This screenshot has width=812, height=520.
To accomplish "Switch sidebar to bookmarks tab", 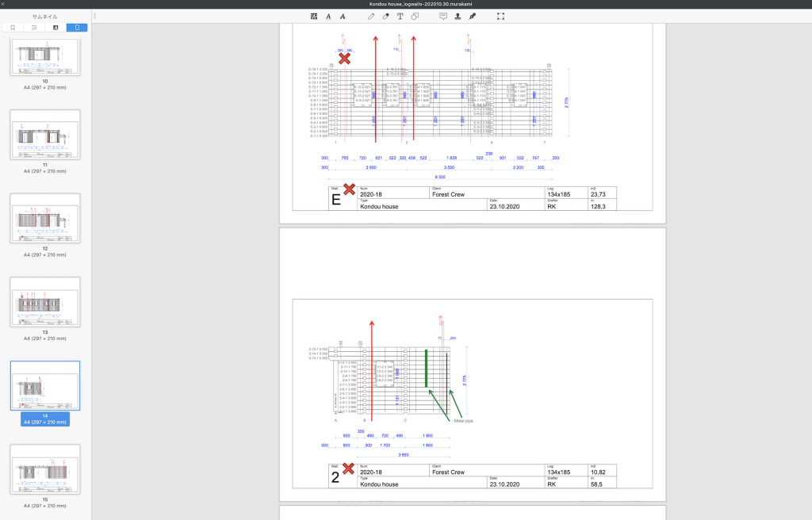I will (x=13, y=28).
